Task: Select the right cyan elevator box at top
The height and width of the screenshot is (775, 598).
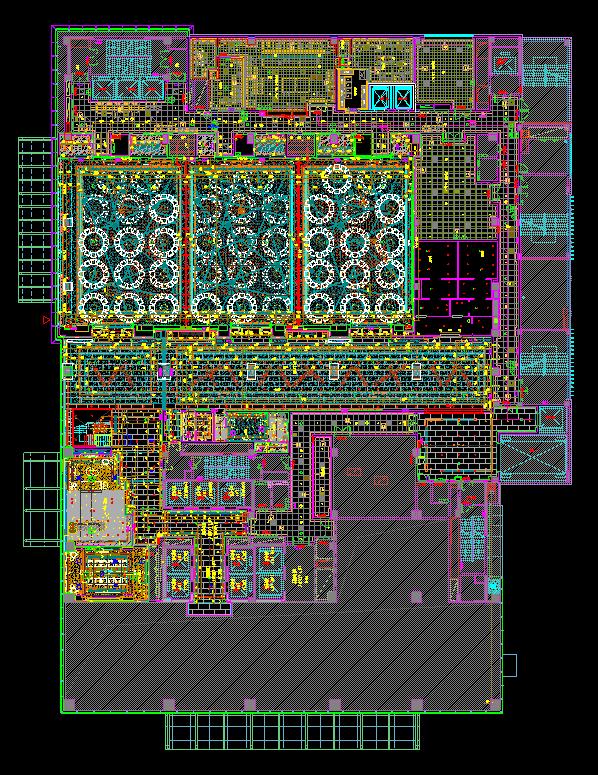Action: click(403, 97)
